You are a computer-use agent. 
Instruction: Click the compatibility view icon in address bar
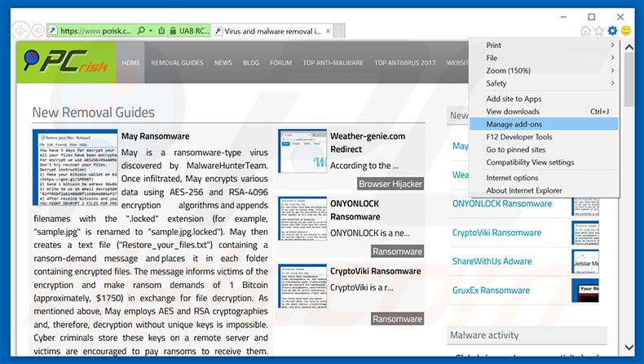[161, 30]
